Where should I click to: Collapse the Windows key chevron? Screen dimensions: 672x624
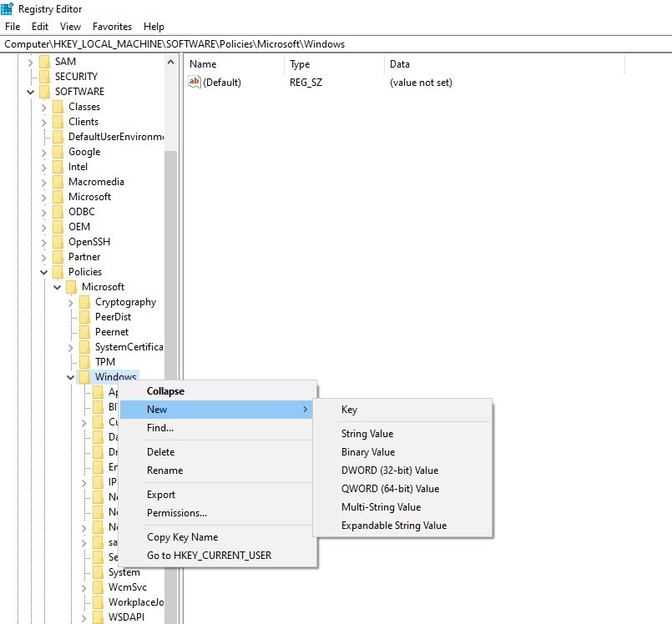[71, 377]
